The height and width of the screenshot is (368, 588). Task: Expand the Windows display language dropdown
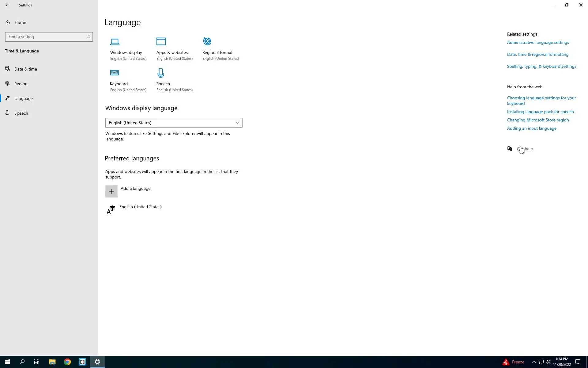174,123
